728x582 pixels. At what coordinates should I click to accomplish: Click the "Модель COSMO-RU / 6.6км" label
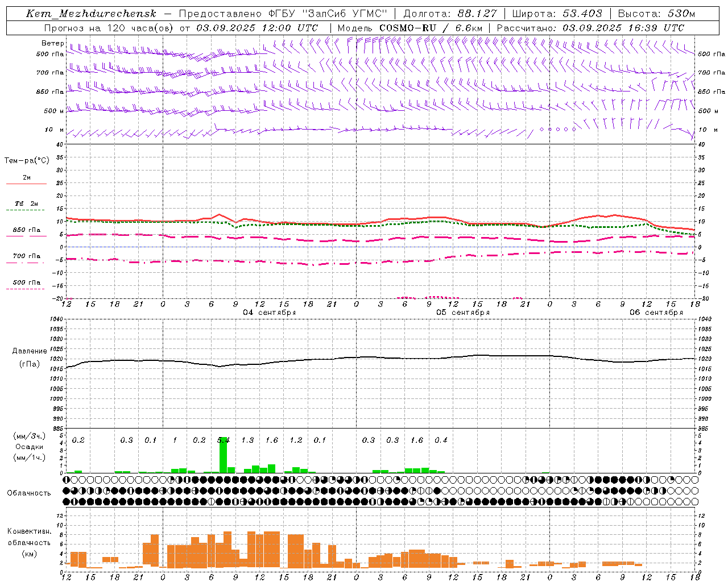pos(409,28)
